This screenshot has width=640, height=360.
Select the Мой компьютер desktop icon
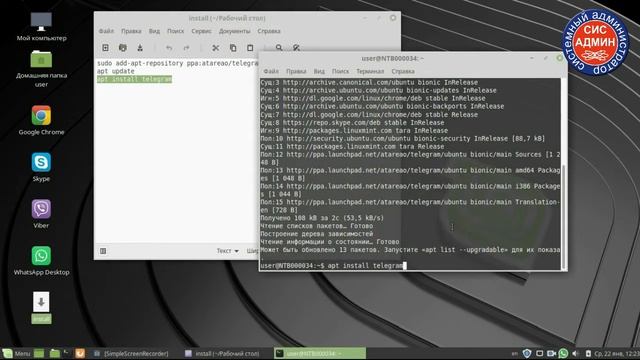pos(41,27)
